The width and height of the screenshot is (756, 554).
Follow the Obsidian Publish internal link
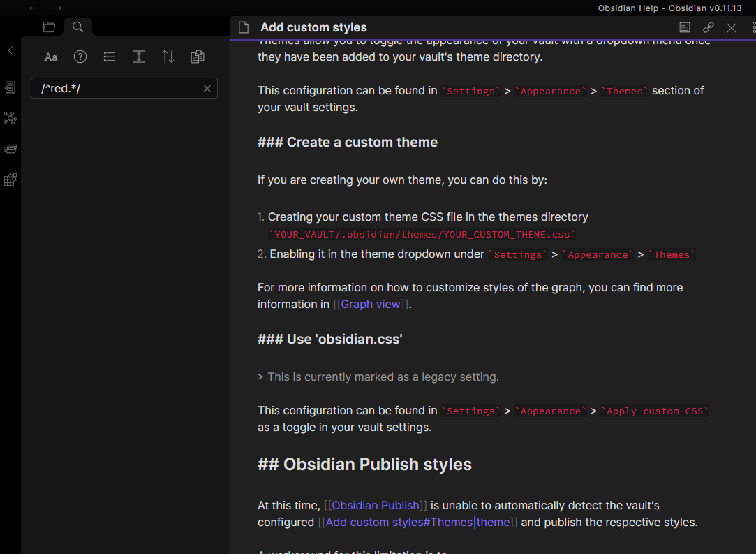(x=375, y=505)
